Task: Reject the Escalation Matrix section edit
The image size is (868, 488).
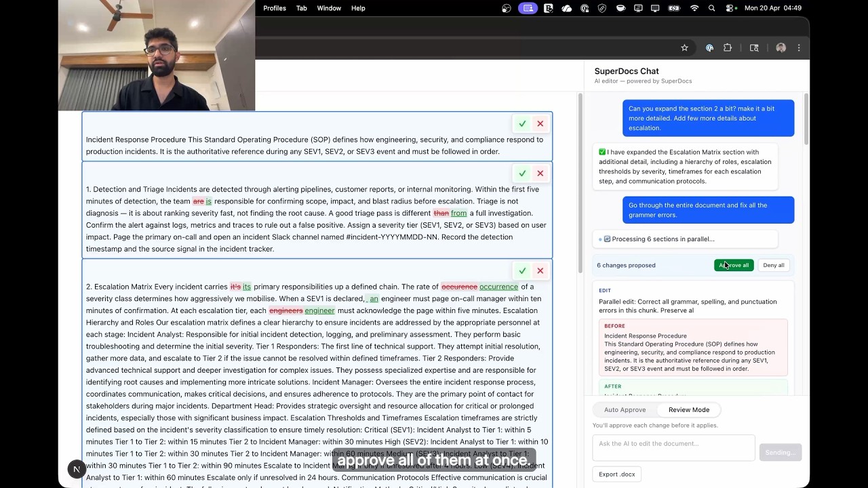Action: [x=540, y=270]
